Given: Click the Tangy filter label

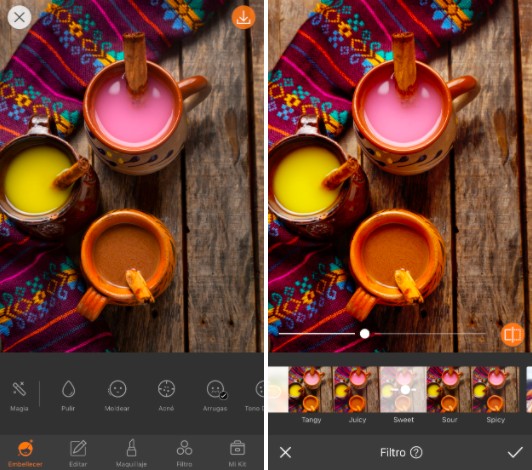Looking at the screenshot, I should (x=311, y=420).
